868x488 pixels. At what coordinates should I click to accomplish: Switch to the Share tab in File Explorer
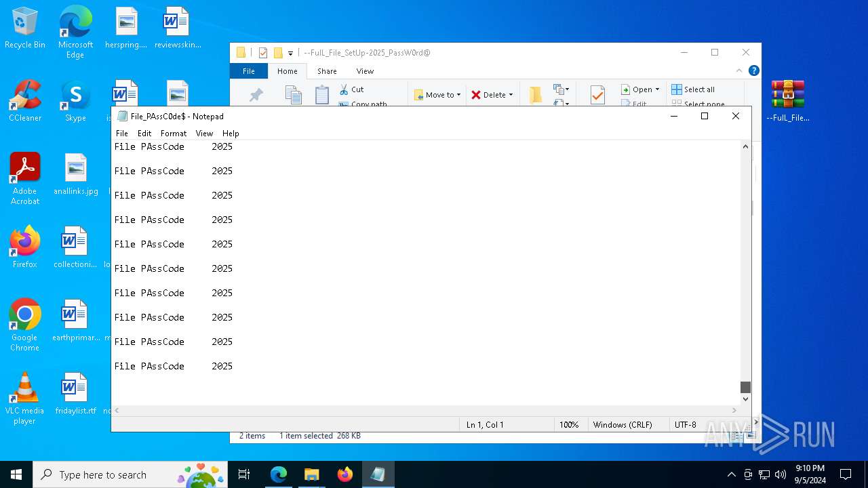click(327, 71)
